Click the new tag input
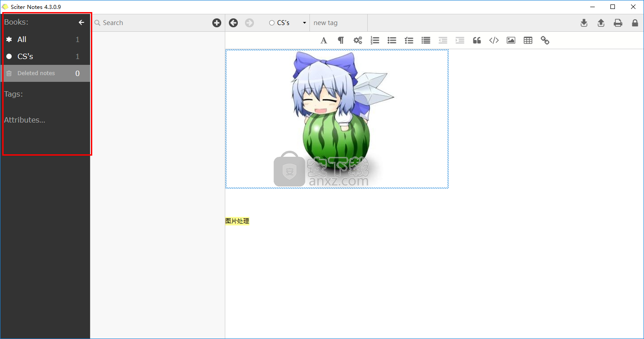This screenshot has height=339, width=644. click(339, 23)
